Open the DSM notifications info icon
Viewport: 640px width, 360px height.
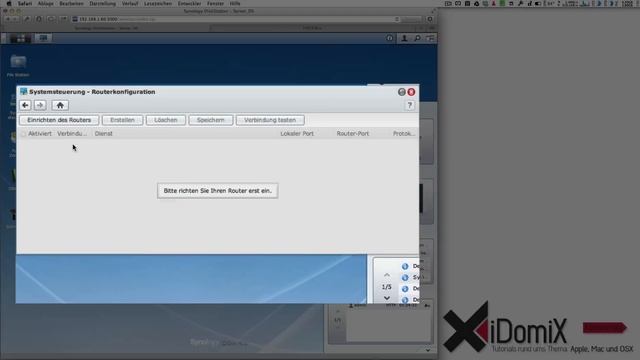[x=390, y=38]
